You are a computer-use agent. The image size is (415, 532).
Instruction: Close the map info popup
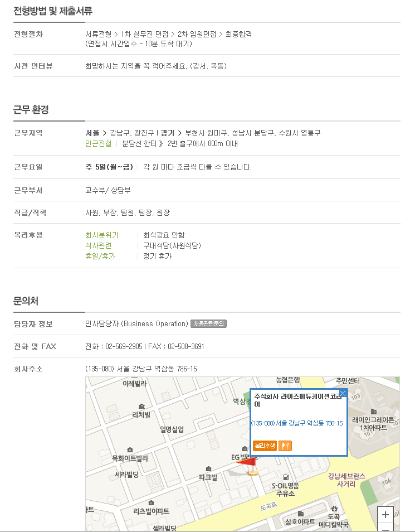[343, 393]
